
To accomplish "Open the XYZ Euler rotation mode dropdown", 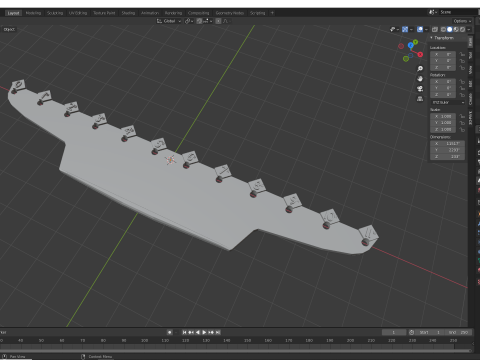I will (x=448, y=102).
